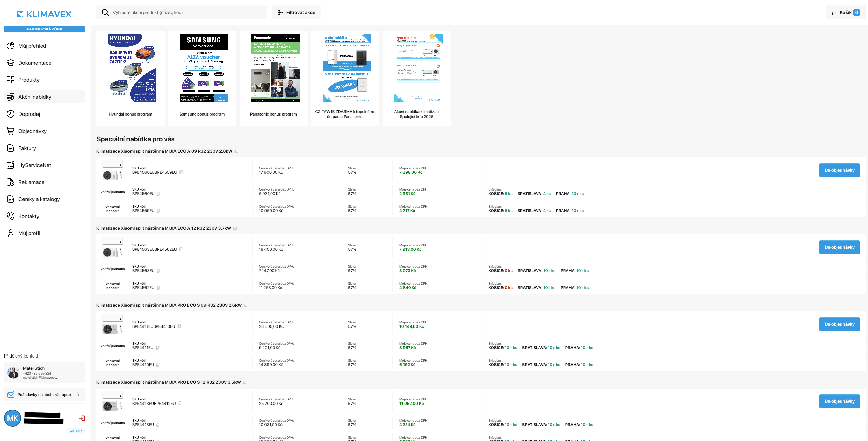Click the PARTNERSKÁ ZÓNA badge
The width and height of the screenshot is (868, 441).
click(45, 29)
